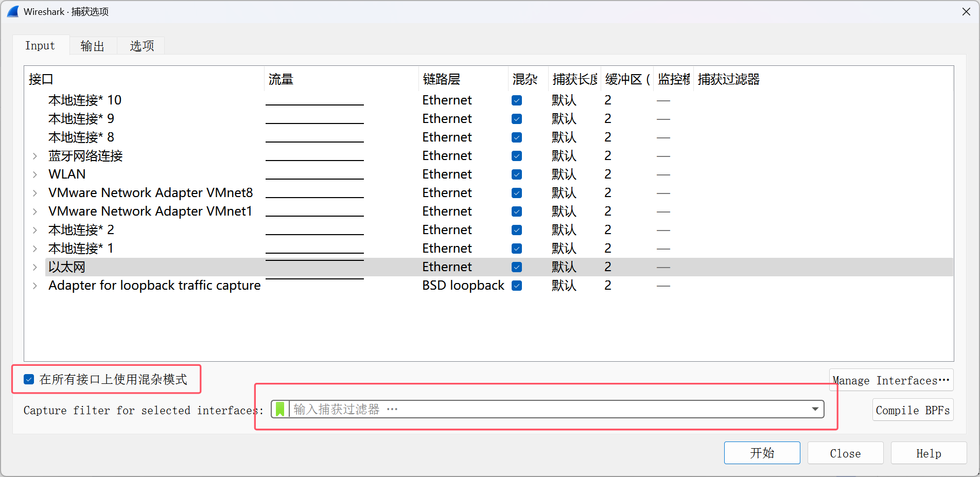Expand VMware Network Adapter VMnet8 row

[35, 193]
